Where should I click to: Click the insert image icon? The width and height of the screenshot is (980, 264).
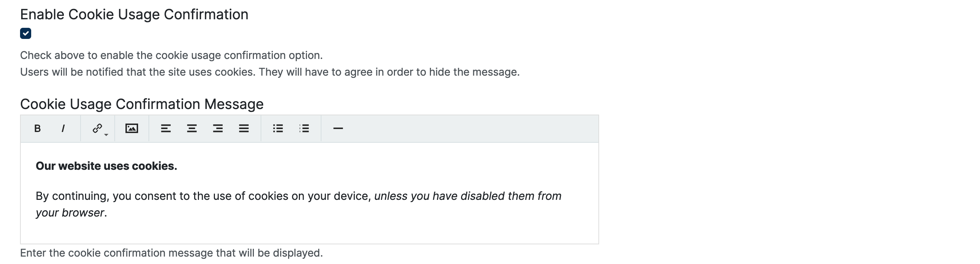pyautogui.click(x=132, y=129)
